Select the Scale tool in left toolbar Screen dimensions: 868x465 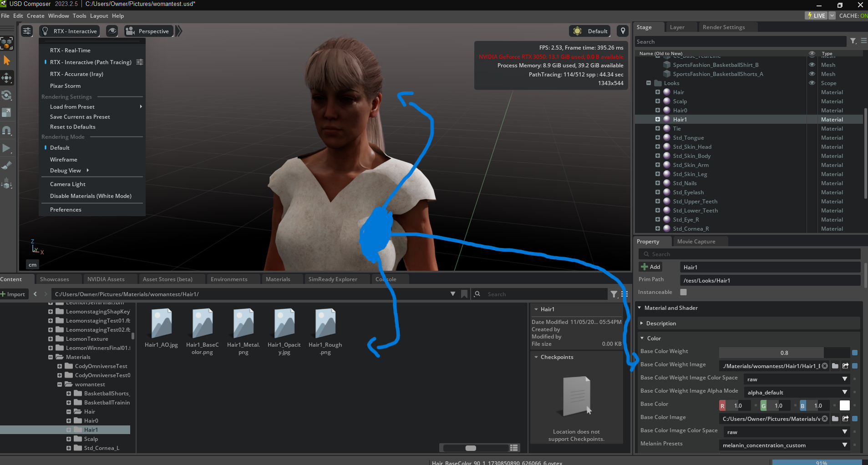(7, 112)
